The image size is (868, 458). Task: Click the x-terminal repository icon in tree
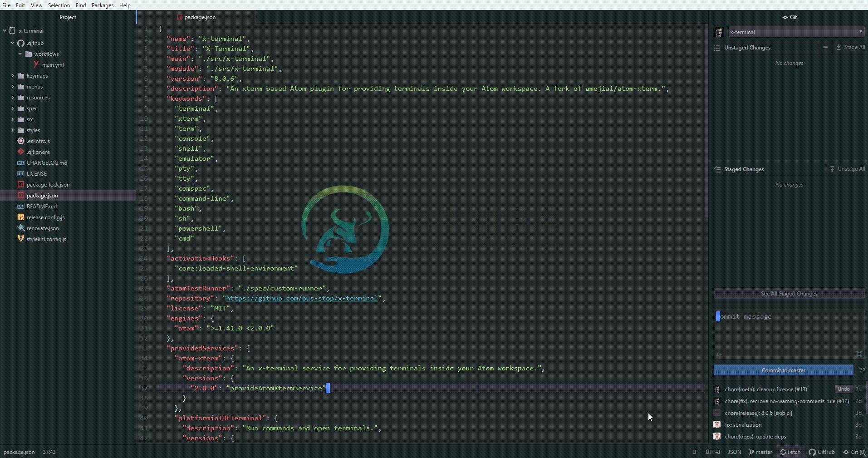coord(13,31)
